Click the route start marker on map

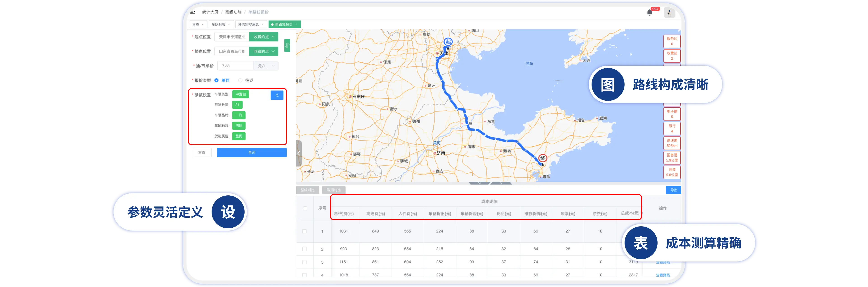(x=448, y=42)
